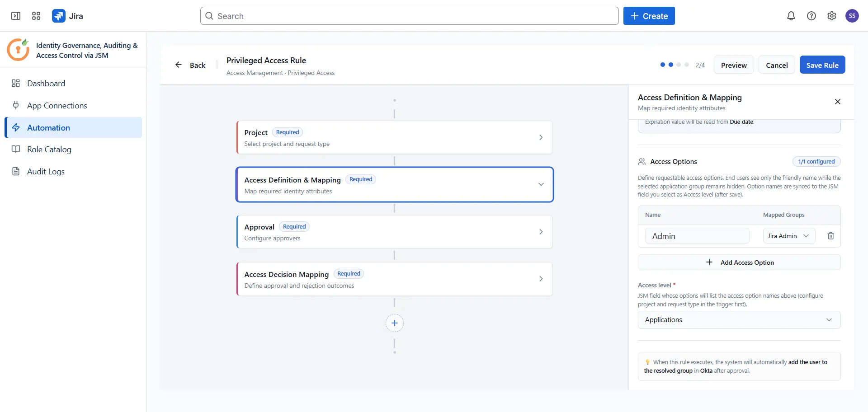868x412 pixels.
Task: Select Automation in the sidebar
Action: point(74,127)
